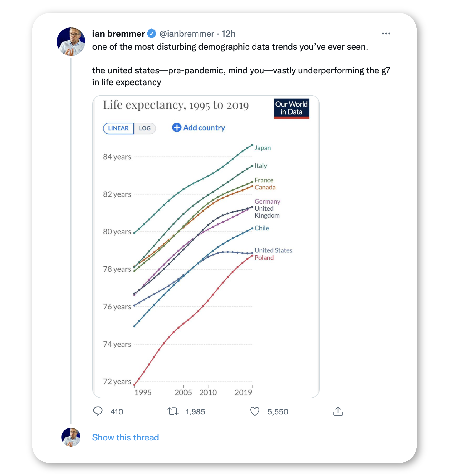The height and width of the screenshot is (476, 449).
Task: Click the 12h timestamp
Action: (x=228, y=34)
